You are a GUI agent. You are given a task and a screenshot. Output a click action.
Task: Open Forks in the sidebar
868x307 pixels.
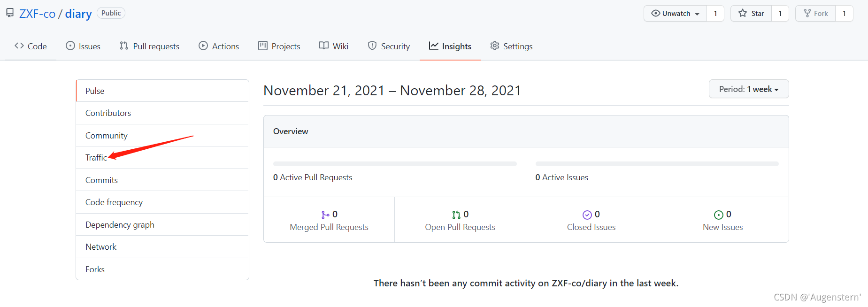(162, 269)
